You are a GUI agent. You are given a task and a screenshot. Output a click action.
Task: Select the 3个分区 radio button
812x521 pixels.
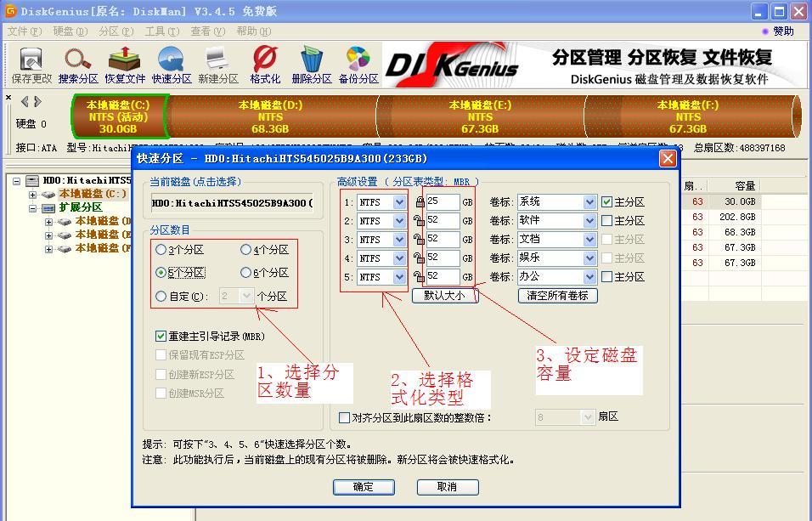pos(161,248)
